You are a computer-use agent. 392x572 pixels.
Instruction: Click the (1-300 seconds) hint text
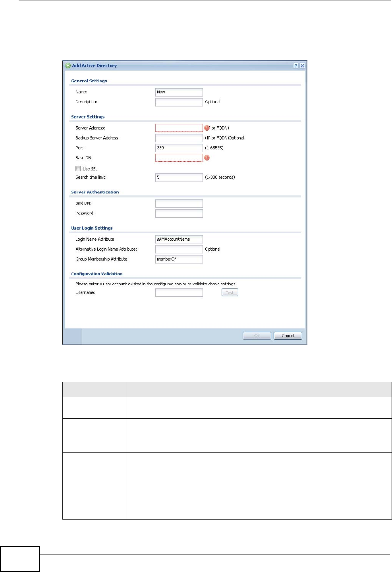[220, 177]
